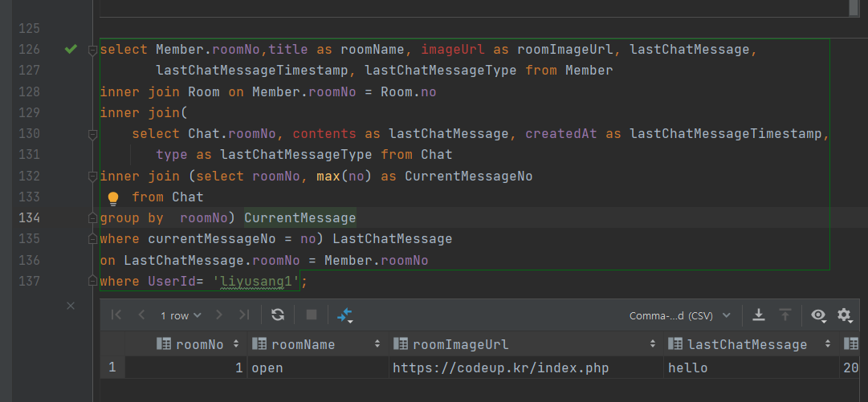
Task: Collapse the code fold at line 132
Action: click(92, 177)
